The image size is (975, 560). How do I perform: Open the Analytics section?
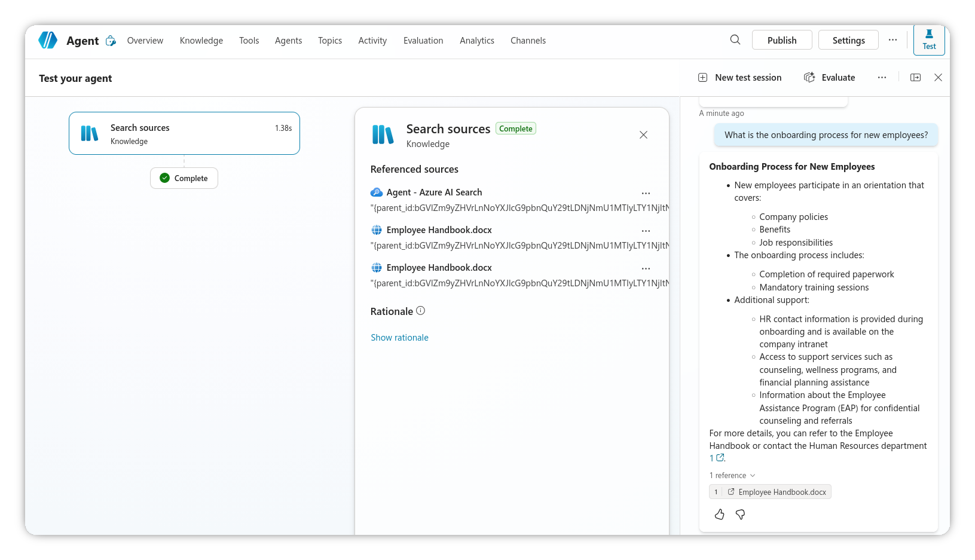(x=476, y=40)
